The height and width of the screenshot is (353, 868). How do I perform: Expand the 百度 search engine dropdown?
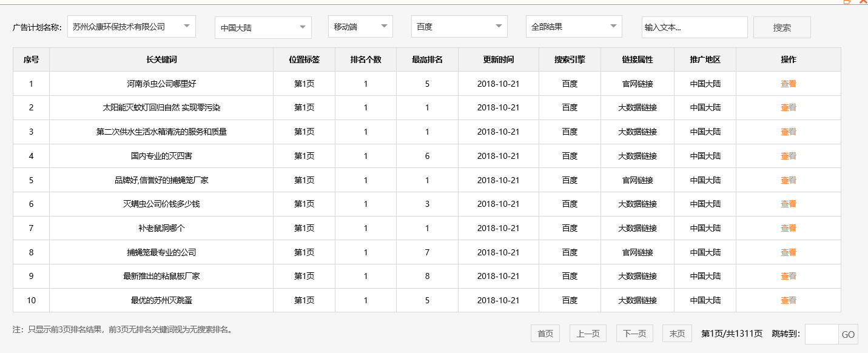[x=459, y=27]
